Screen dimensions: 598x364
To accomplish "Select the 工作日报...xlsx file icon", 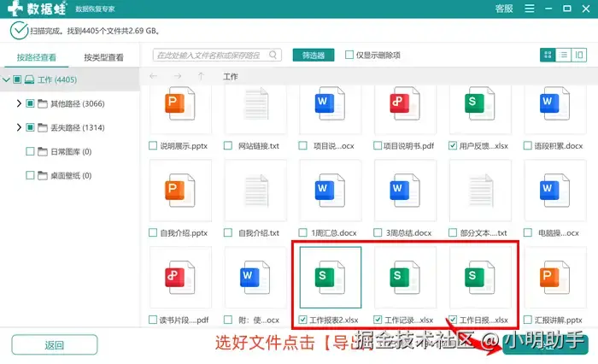I will click(x=480, y=278).
